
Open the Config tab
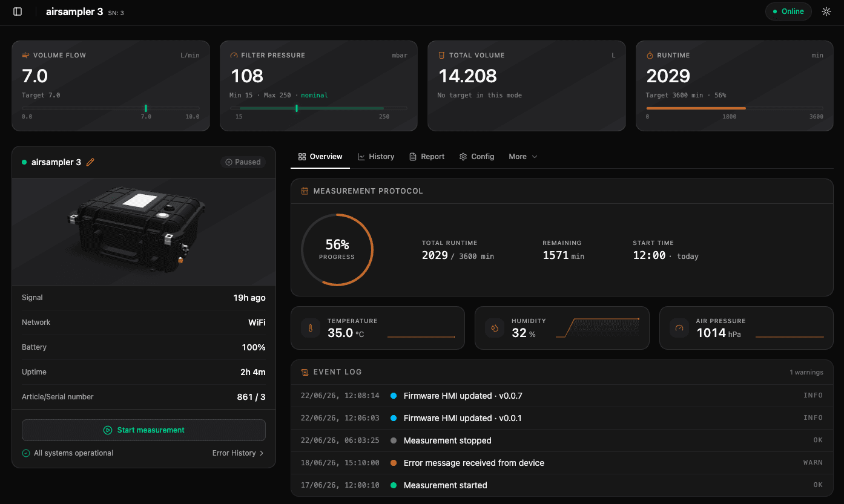coord(477,157)
